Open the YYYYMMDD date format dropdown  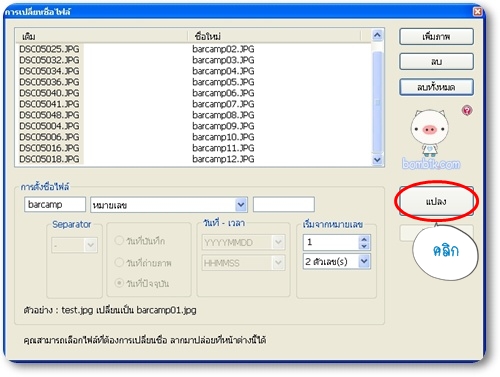pyautogui.click(x=278, y=242)
